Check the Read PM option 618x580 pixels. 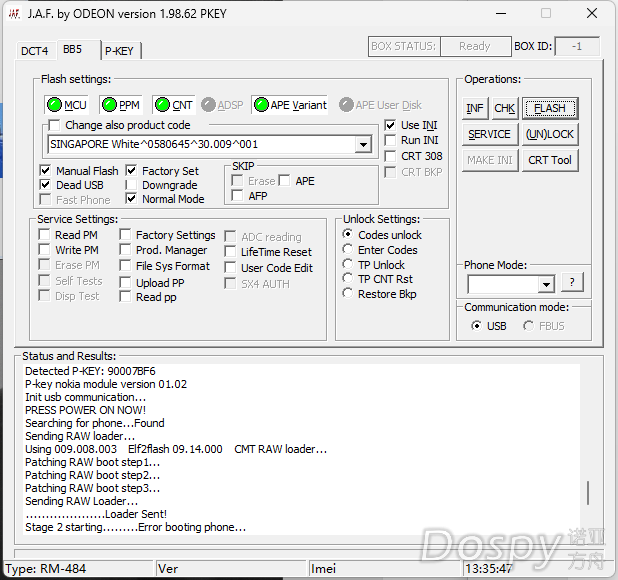click(x=45, y=235)
